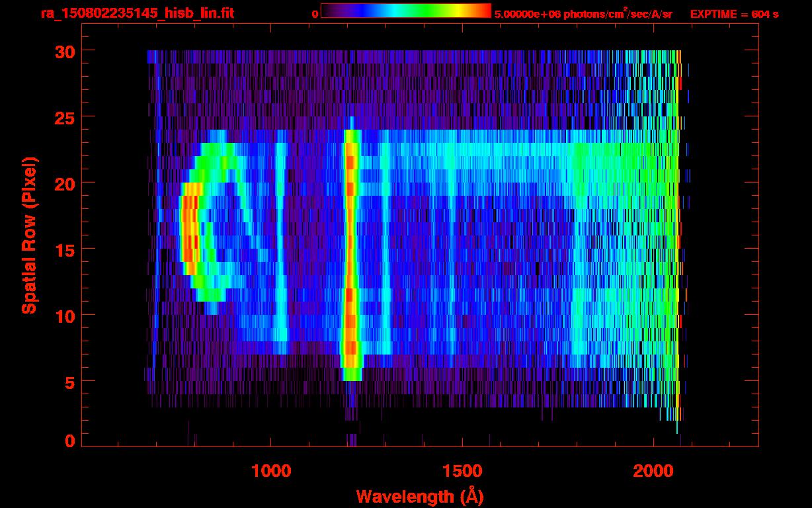The width and height of the screenshot is (812, 508).
Task: Click the rainbow color scale bar
Action: pyautogui.click(x=405, y=11)
